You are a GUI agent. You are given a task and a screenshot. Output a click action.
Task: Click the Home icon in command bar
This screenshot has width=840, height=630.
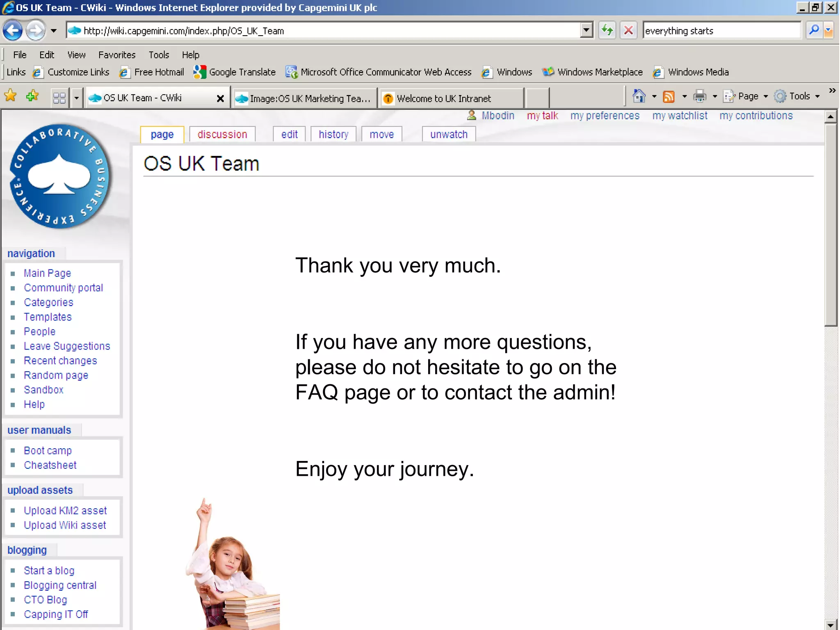coord(639,96)
